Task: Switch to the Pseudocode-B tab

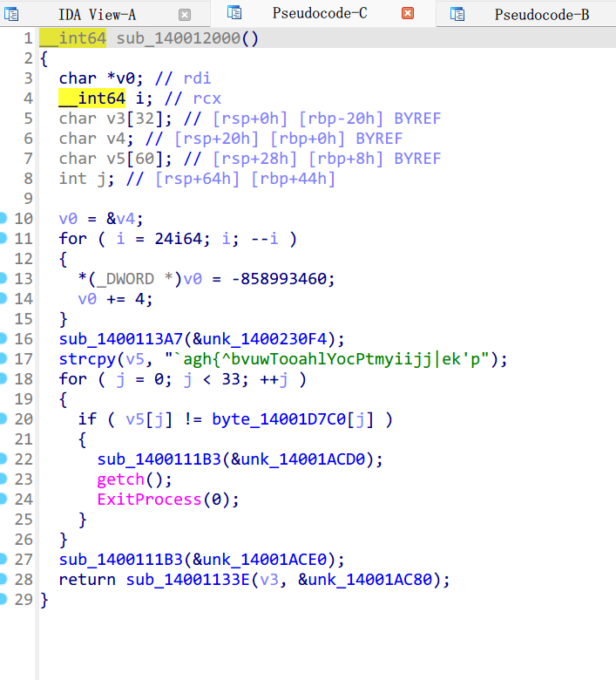Action: (542, 15)
